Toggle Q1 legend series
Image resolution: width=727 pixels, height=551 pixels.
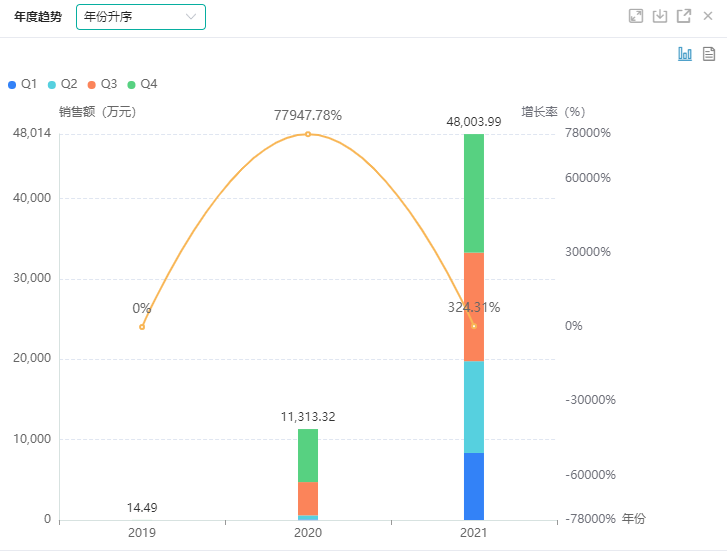tap(22, 84)
